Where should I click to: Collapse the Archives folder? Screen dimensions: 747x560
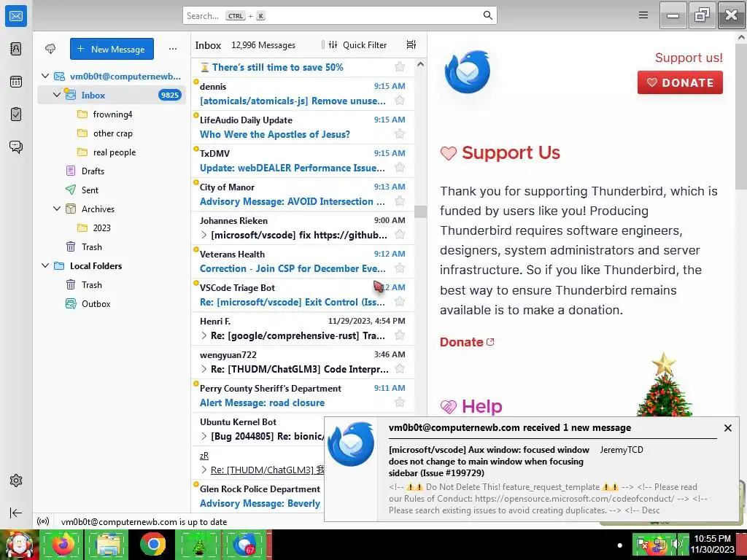point(57,209)
